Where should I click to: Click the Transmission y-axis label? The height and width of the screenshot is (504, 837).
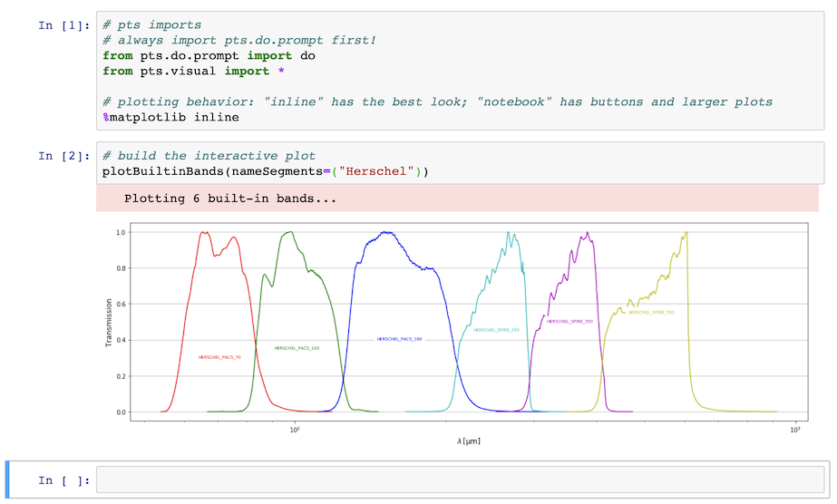[109, 323]
